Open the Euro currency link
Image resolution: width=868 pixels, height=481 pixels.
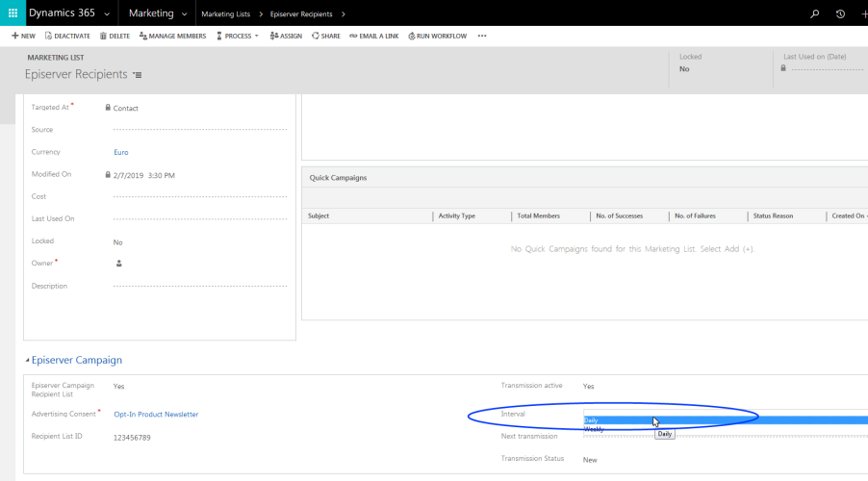point(120,152)
